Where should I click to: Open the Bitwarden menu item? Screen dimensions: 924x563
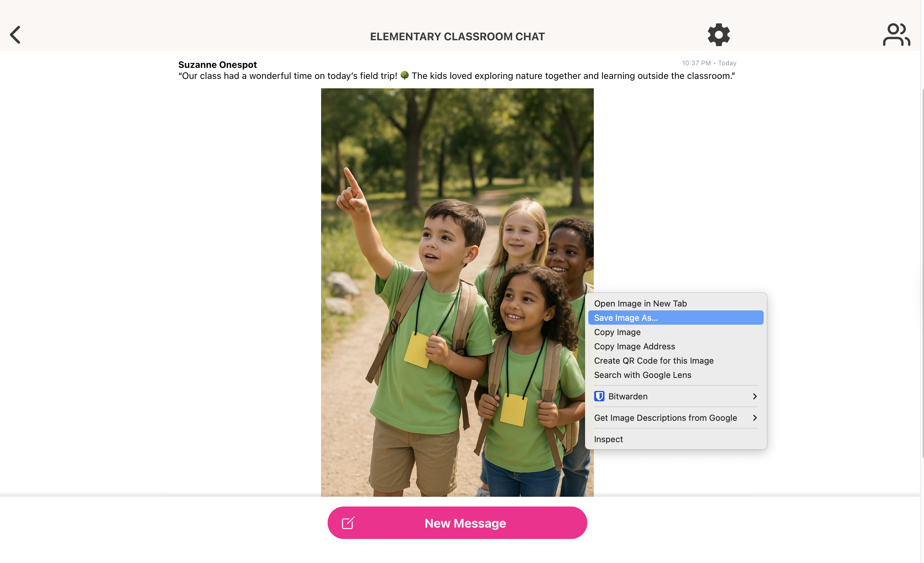[628, 396]
